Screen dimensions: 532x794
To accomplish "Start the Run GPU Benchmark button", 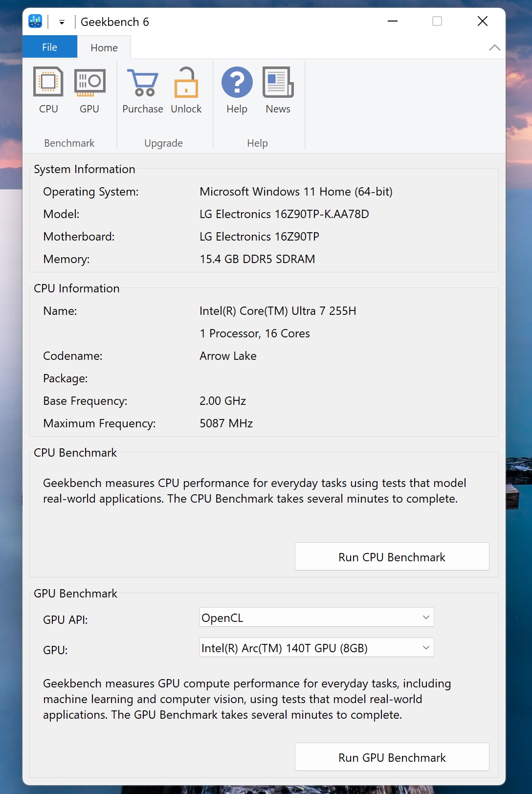I will pos(392,757).
